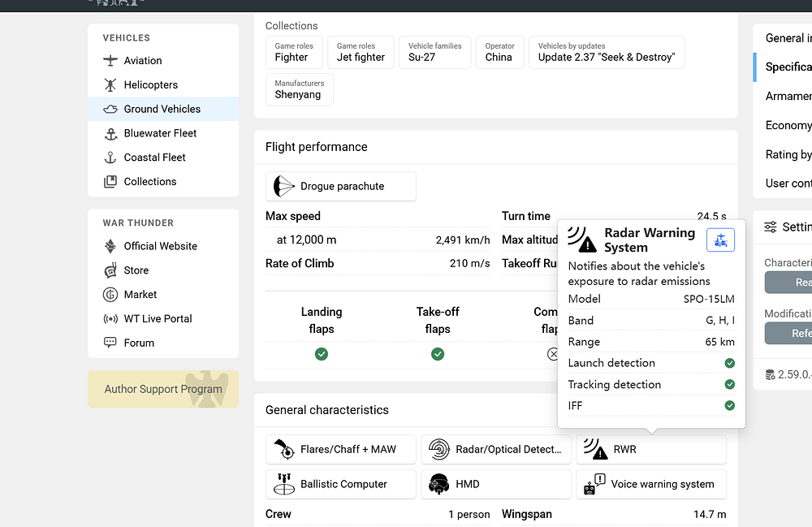Viewport: 812px width, 527px height.
Task: Open Update 2.37 "Seek & Destroy" collection
Action: point(607,52)
